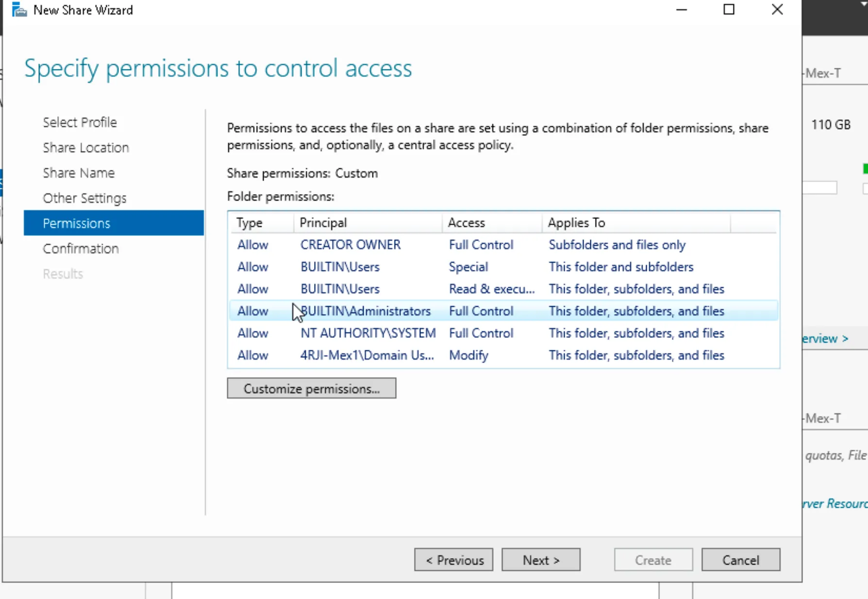Switch to the Share Name step
Viewport: 868px width, 599px height.
coord(79,172)
